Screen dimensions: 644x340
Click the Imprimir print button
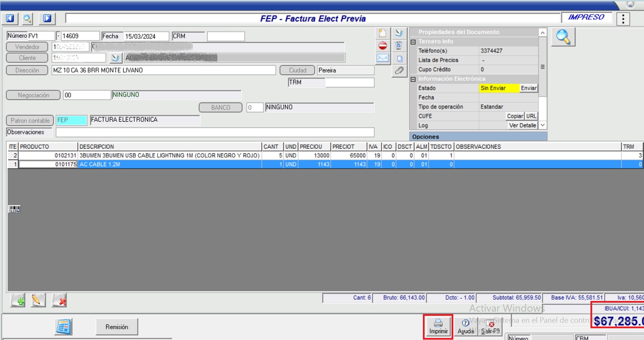(x=438, y=327)
